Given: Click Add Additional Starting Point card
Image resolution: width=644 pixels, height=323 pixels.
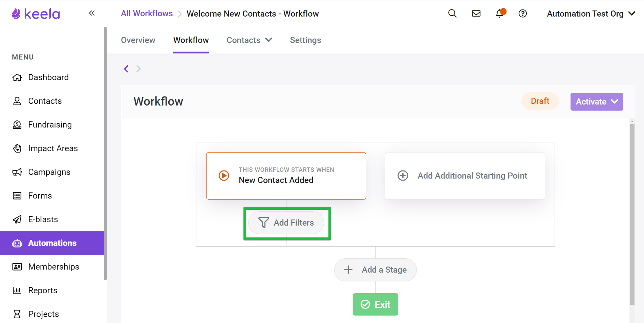Looking at the screenshot, I should click(x=465, y=176).
